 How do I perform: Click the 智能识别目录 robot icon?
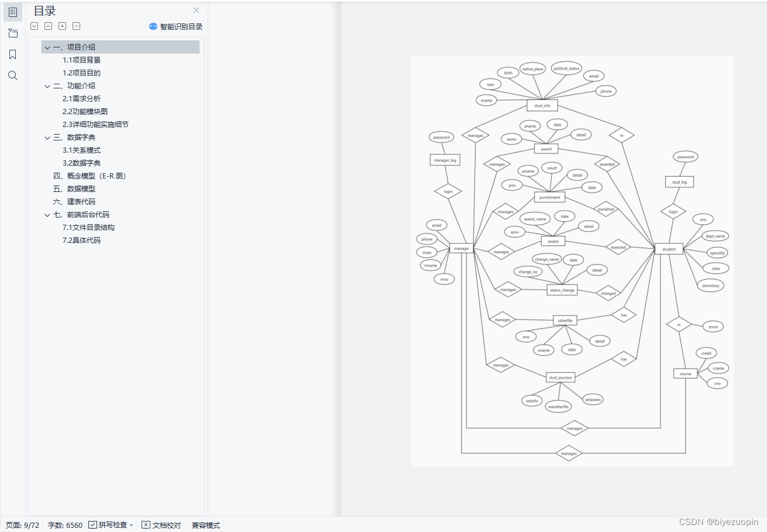coord(153,26)
